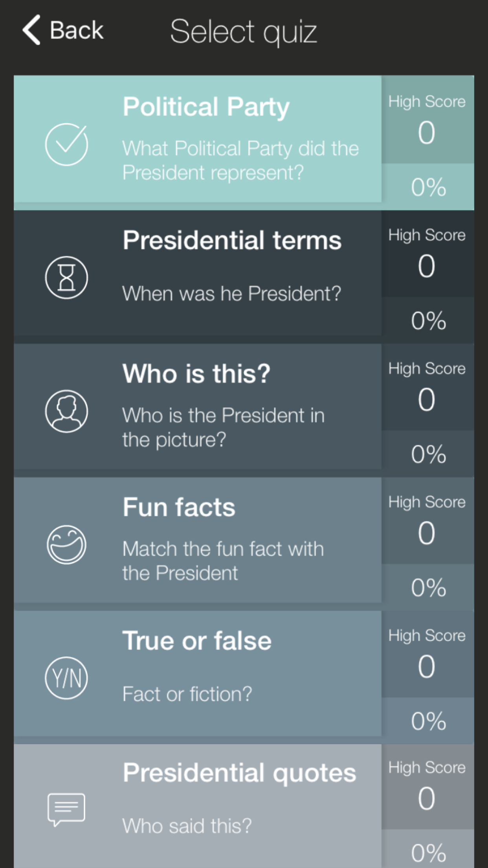Choose the Fun facts quiz title

point(179,507)
